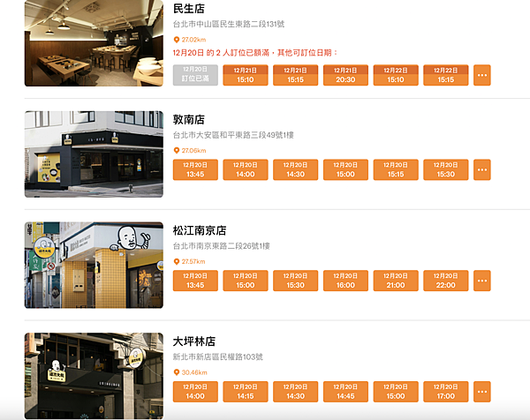The width and height of the screenshot is (530, 420).
Task: Select the 15:30 slot at 松江南京店
Action: (x=295, y=281)
